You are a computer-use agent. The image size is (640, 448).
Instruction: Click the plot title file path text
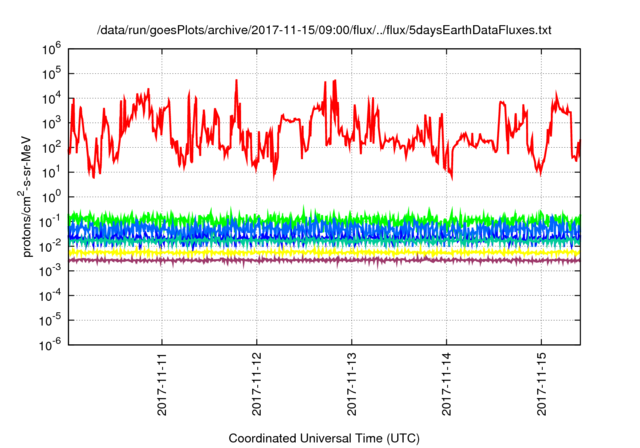[x=324, y=30]
